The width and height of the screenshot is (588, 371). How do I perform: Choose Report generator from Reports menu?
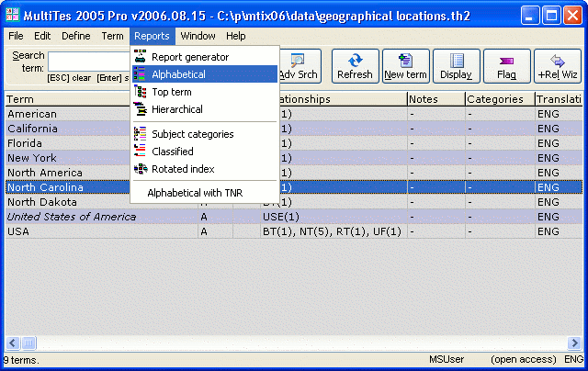pyautogui.click(x=205, y=57)
